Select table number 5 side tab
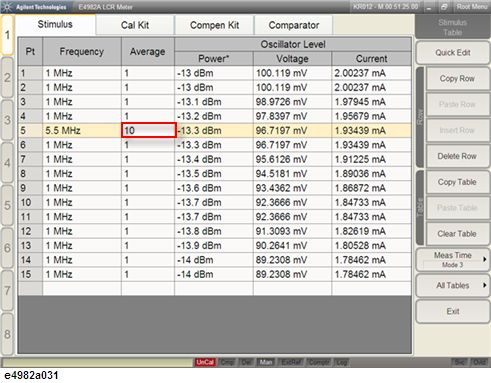The width and height of the screenshot is (491, 383). (x=7, y=205)
